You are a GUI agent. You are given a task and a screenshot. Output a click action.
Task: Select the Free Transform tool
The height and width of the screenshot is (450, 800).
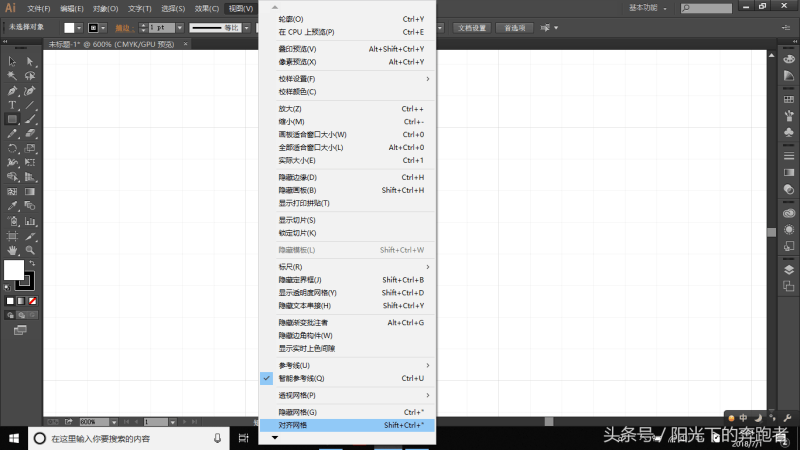coord(30,163)
